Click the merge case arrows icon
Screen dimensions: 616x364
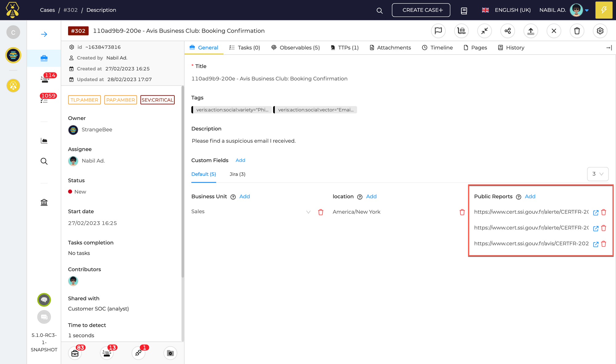[484, 31]
